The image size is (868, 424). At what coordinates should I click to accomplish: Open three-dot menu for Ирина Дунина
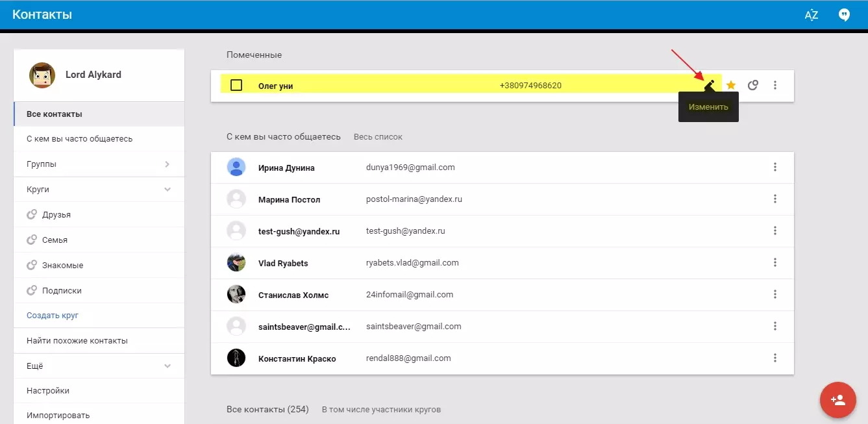[775, 168]
